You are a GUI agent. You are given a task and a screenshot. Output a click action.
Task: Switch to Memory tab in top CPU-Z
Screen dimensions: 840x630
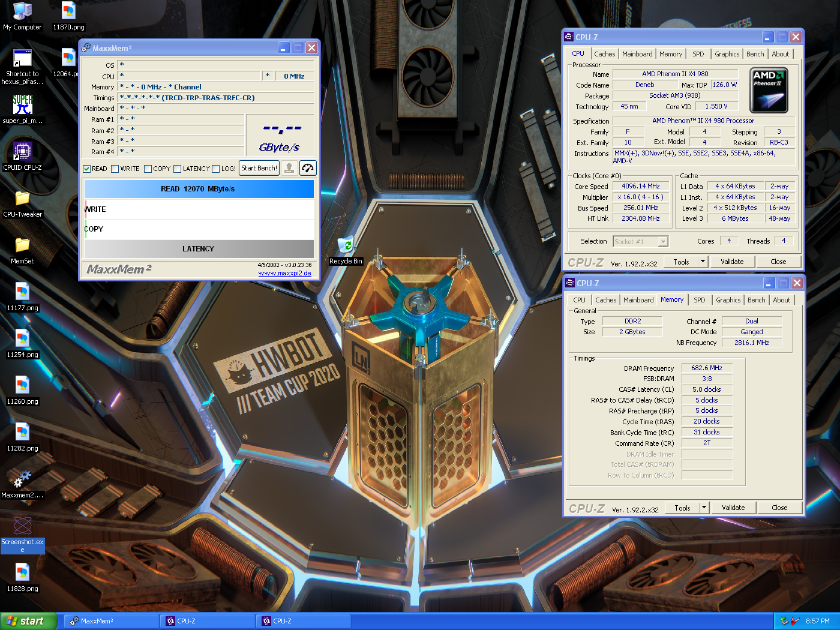click(x=671, y=54)
